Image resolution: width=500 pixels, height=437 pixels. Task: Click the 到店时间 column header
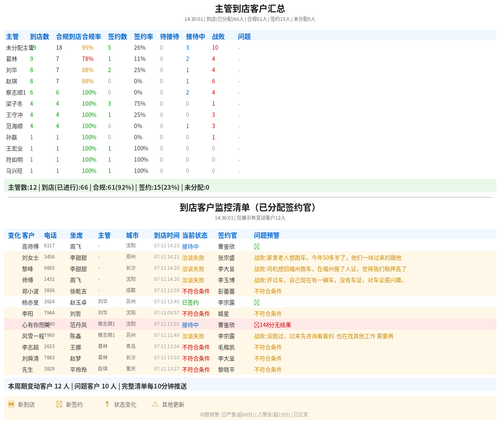167,235
